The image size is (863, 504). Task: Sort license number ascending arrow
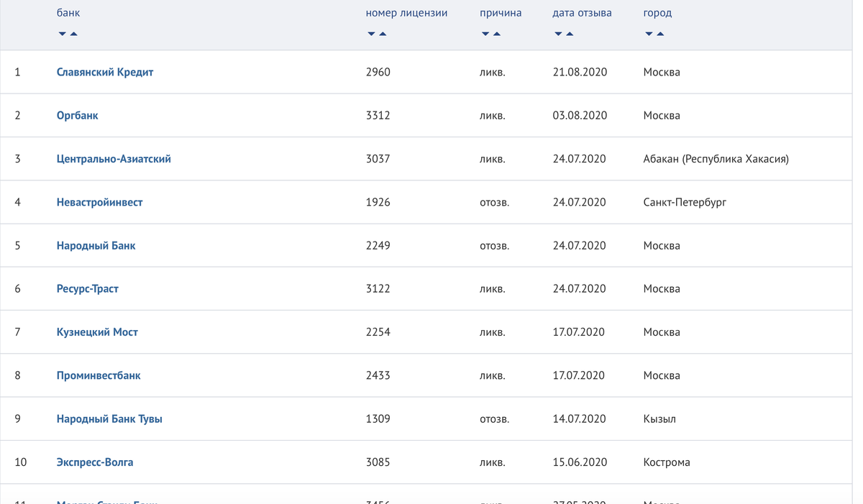tap(383, 34)
